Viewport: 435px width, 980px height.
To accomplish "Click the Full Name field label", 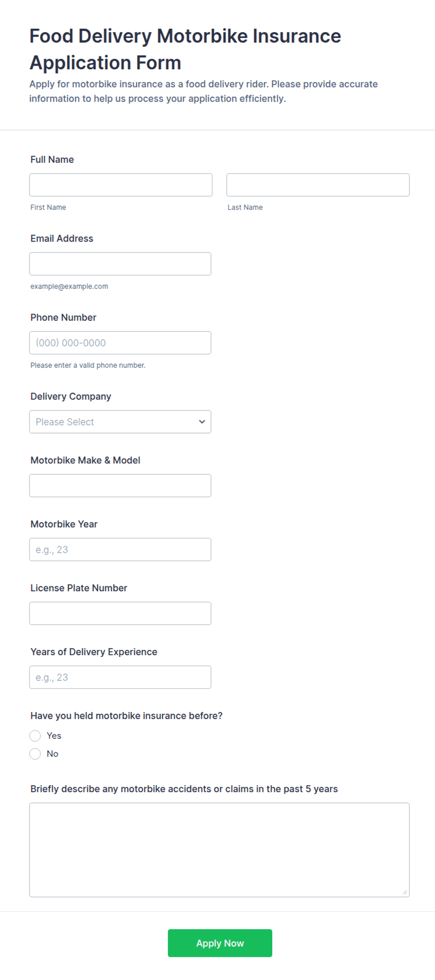I will point(52,160).
